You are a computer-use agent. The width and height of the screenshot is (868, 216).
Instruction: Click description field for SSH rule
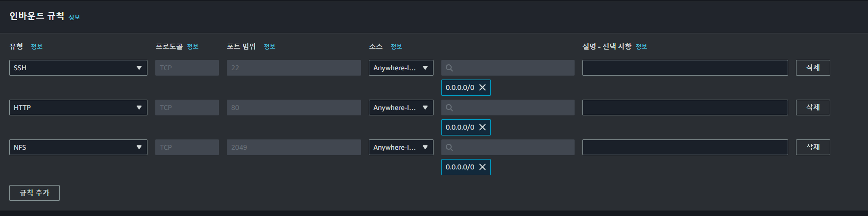685,68
